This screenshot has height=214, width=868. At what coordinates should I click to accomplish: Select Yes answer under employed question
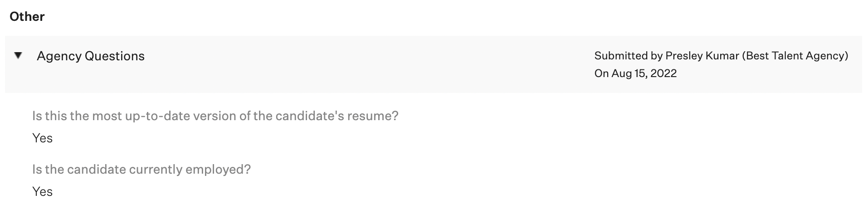(43, 191)
